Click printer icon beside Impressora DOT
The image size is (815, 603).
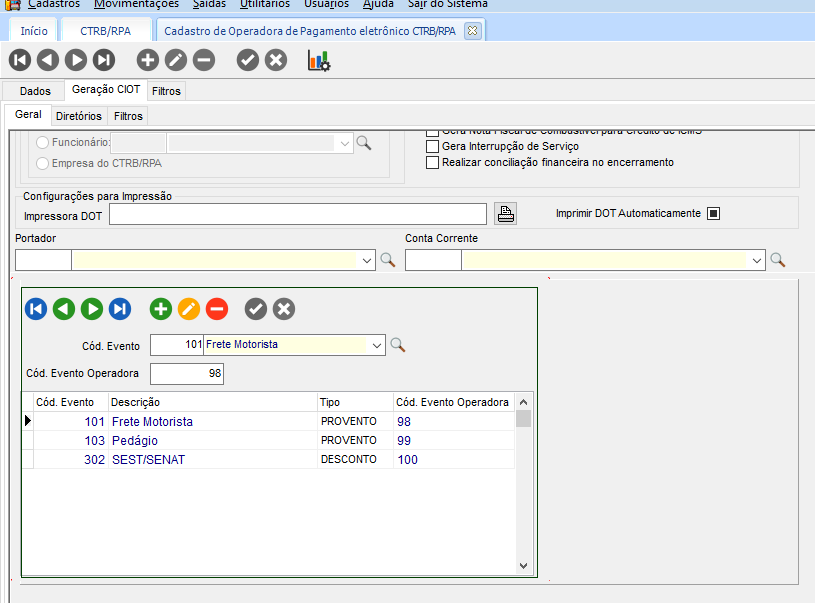point(506,213)
